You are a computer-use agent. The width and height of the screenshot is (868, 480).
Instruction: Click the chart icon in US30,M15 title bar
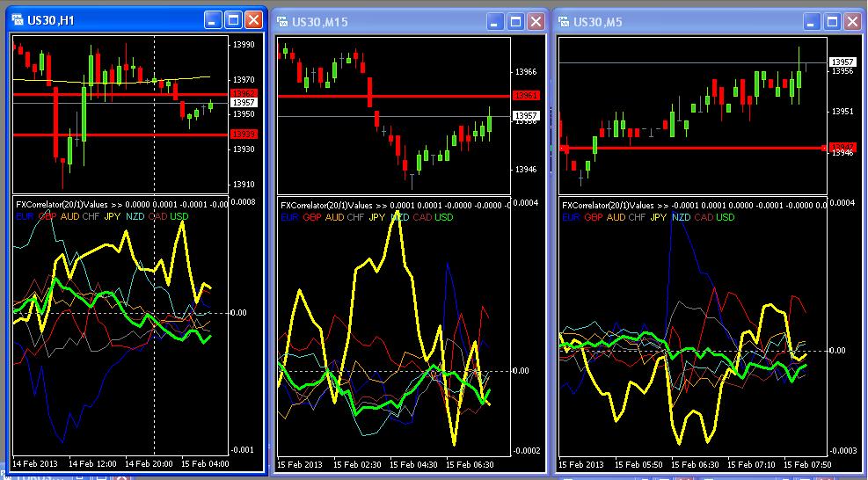pos(283,22)
